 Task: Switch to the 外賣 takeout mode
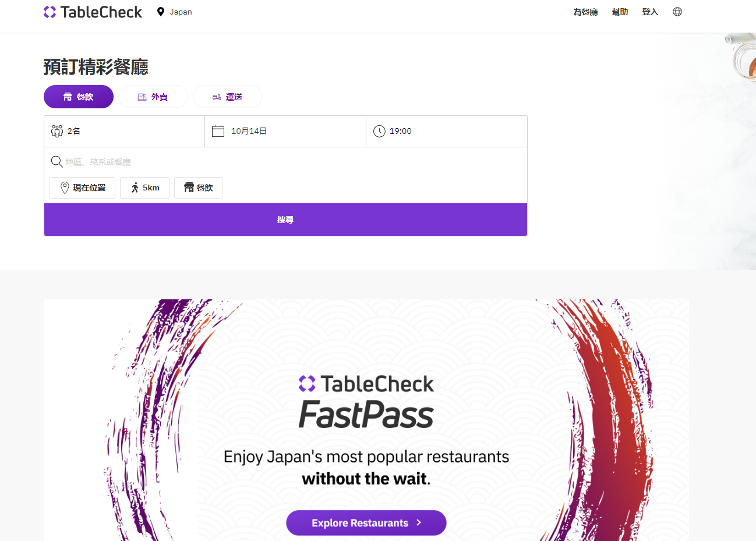tap(153, 97)
